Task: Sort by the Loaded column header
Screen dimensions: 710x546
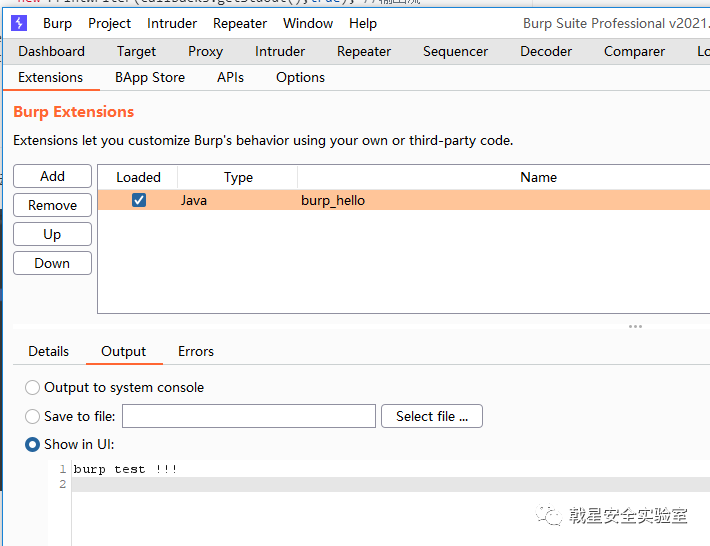Action: point(138,177)
